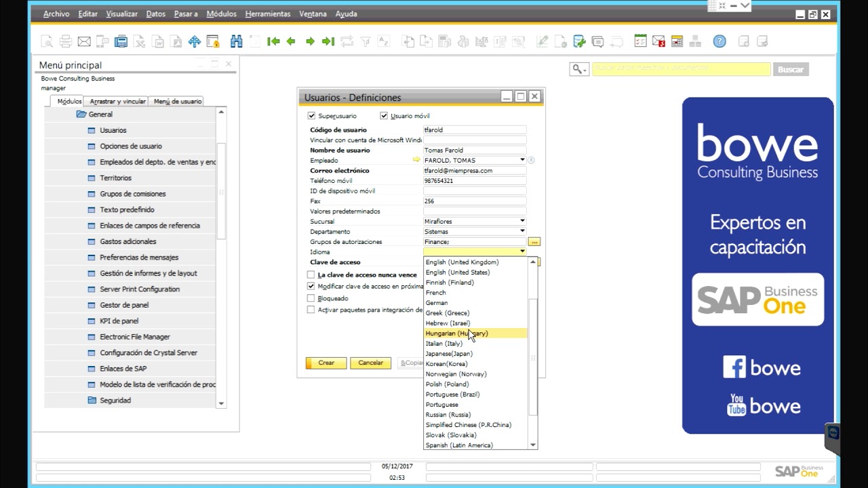
Task: Select highlighted Hungarian (Hungary) option
Action: click(x=475, y=333)
